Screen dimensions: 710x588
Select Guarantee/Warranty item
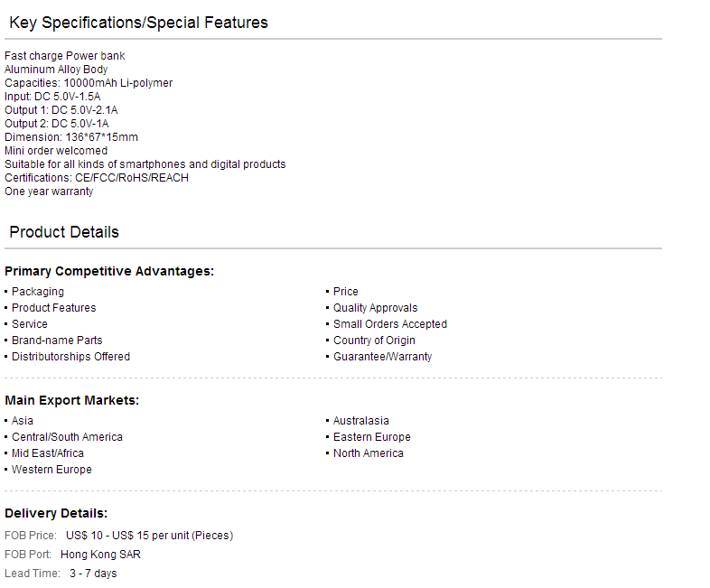pos(383,357)
